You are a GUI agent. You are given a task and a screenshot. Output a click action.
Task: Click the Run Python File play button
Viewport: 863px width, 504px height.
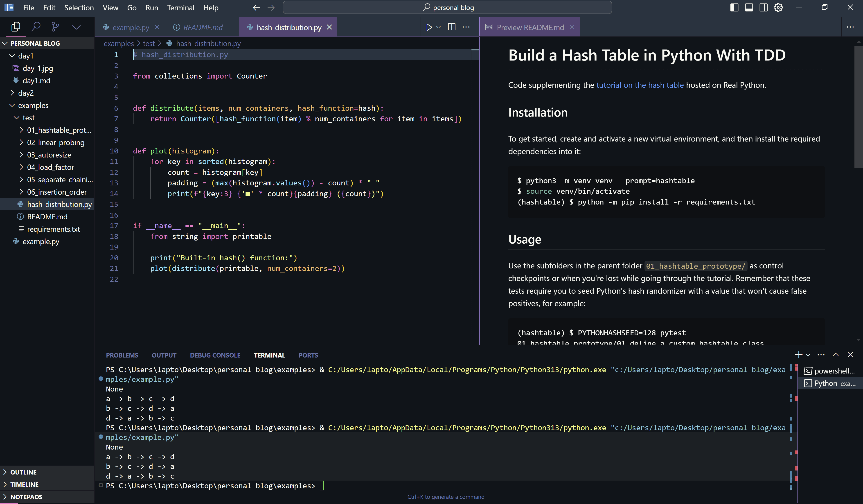[x=429, y=27]
